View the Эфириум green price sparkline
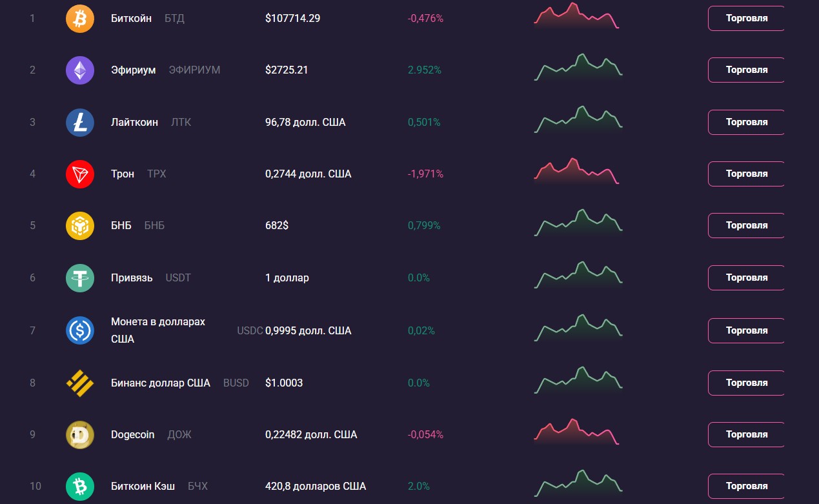This screenshot has width=819, height=504. [x=578, y=68]
